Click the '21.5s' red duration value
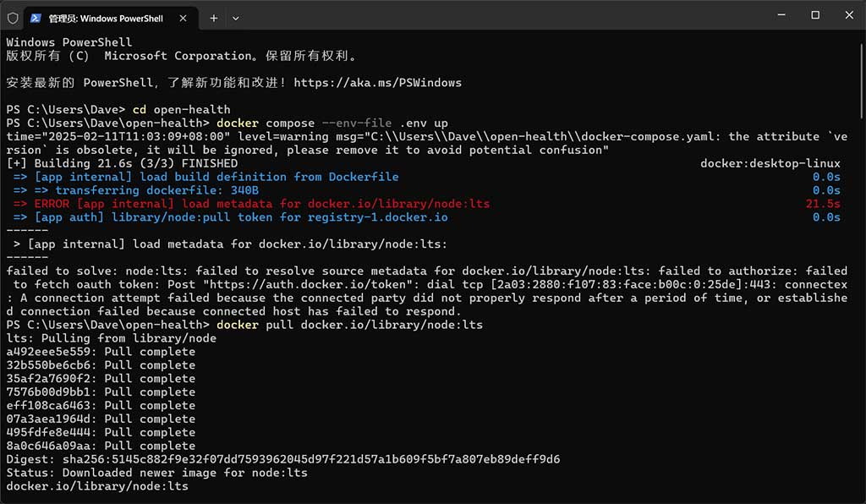This screenshot has width=866, height=504. 823,204
